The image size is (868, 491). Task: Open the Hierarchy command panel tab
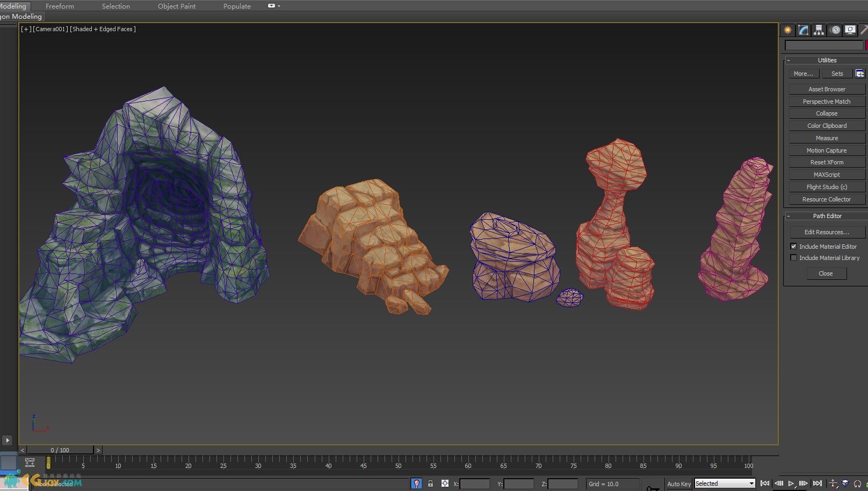coord(819,30)
